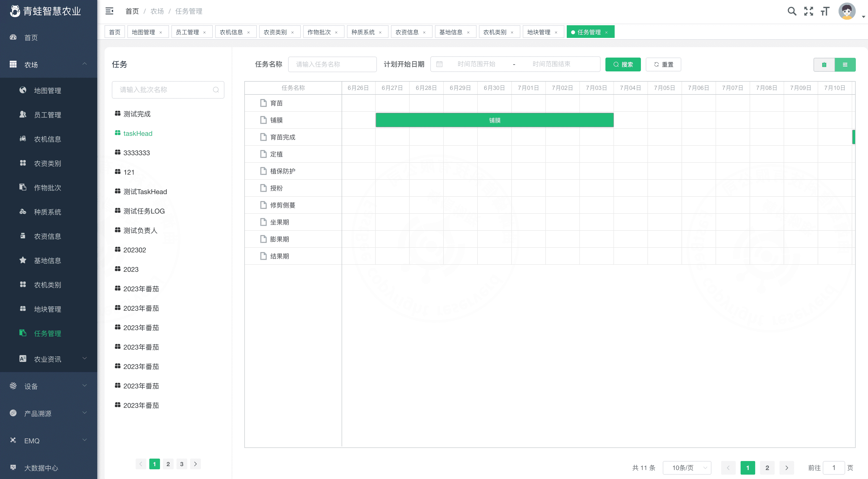The width and height of the screenshot is (868, 479).
Task: Click the 农机信息 tractor icon in sidebar
Action: pos(23,139)
